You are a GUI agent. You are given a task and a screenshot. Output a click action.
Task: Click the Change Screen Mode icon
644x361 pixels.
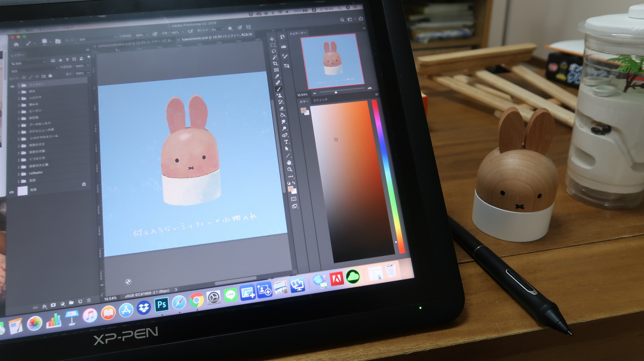(x=294, y=206)
